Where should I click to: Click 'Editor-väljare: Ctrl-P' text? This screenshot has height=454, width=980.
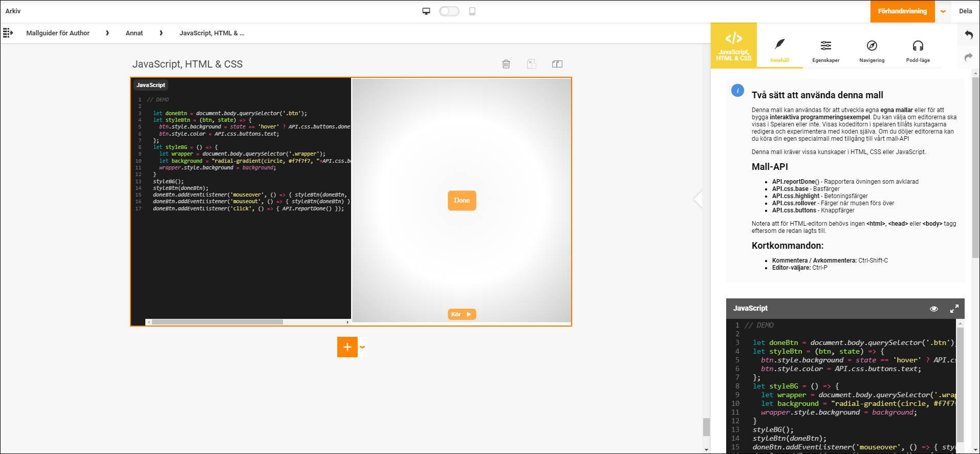pyautogui.click(x=799, y=268)
